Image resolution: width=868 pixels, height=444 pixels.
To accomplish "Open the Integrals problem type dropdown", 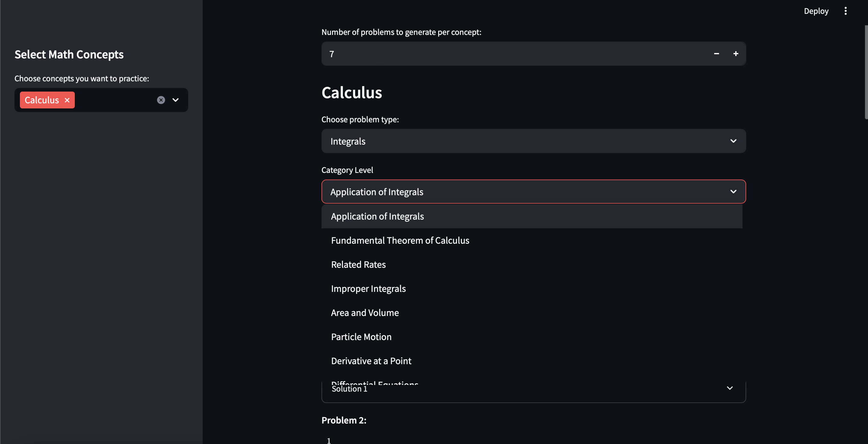I will [534, 141].
